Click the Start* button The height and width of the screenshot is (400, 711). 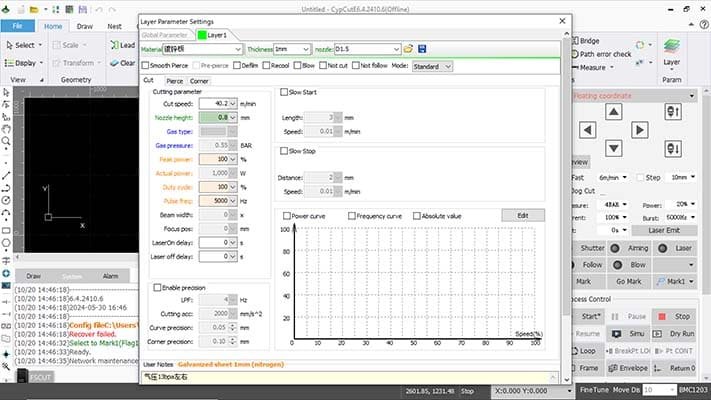pos(588,316)
